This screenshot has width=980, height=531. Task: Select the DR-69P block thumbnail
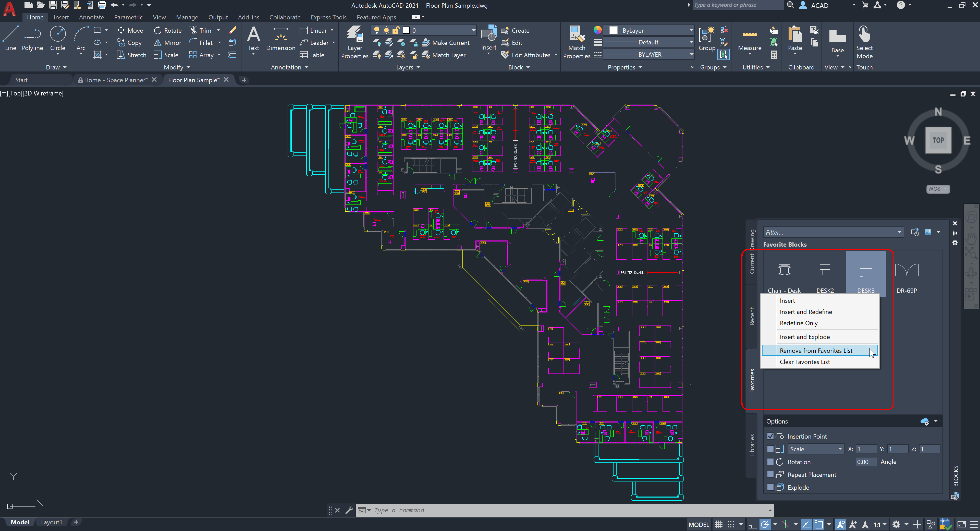906,276
